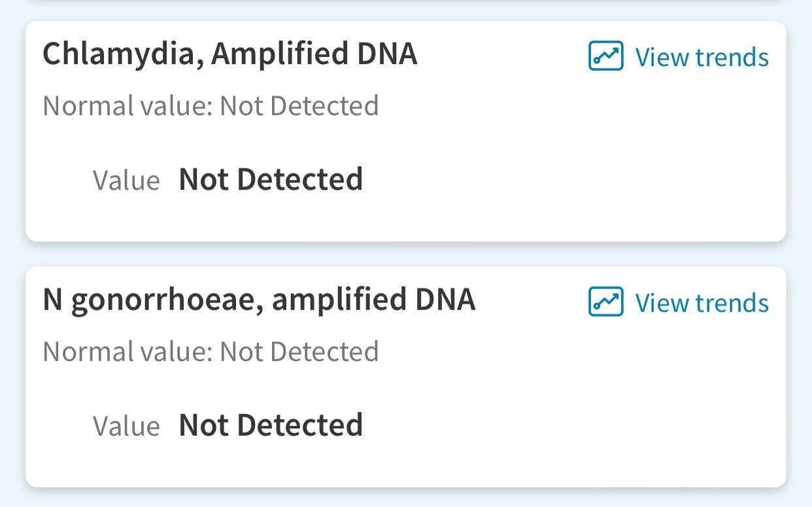The height and width of the screenshot is (507, 812).
Task: Tap the bold Not Detected Chlamydia result
Action: tap(271, 179)
